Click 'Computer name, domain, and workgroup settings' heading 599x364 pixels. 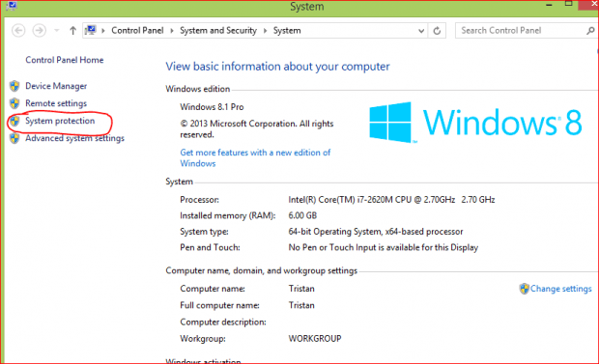262,270
